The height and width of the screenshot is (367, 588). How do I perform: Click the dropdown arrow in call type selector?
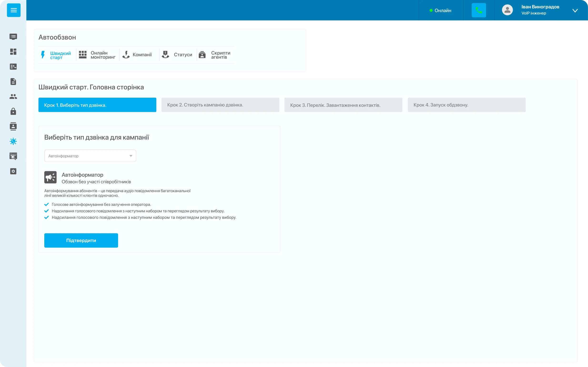coord(131,156)
